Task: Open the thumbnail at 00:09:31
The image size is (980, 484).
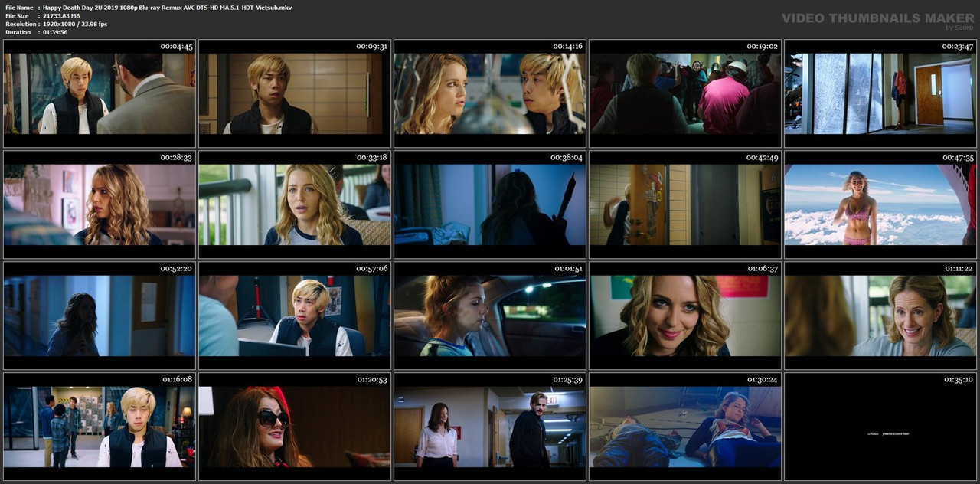Action: tap(295, 93)
